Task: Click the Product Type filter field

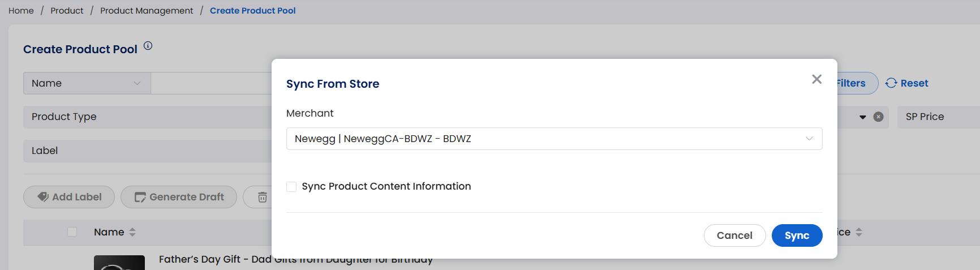Action: (x=147, y=117)
